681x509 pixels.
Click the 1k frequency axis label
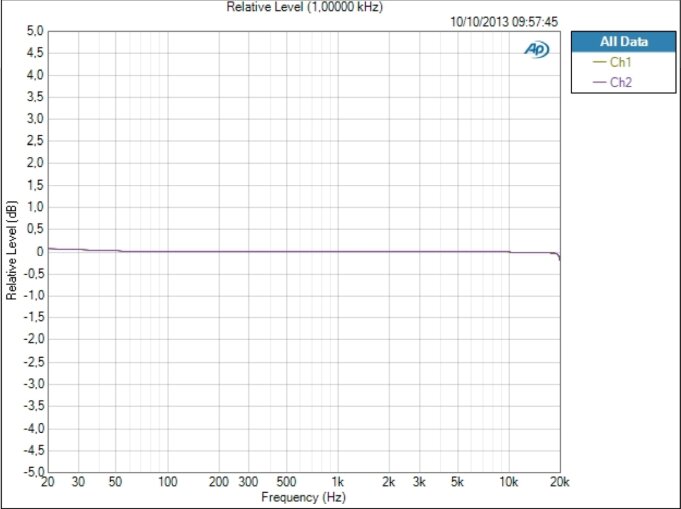[x=337, y=482]
